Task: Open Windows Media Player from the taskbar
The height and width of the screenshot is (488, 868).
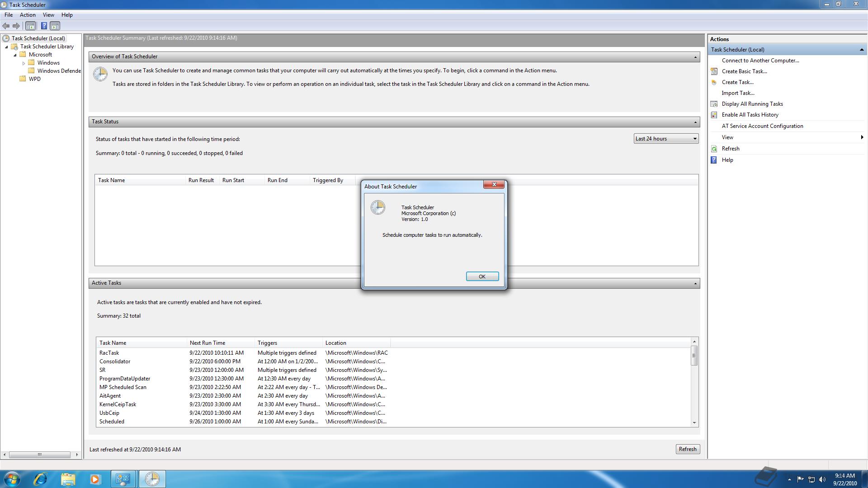Action: (95, 479)
